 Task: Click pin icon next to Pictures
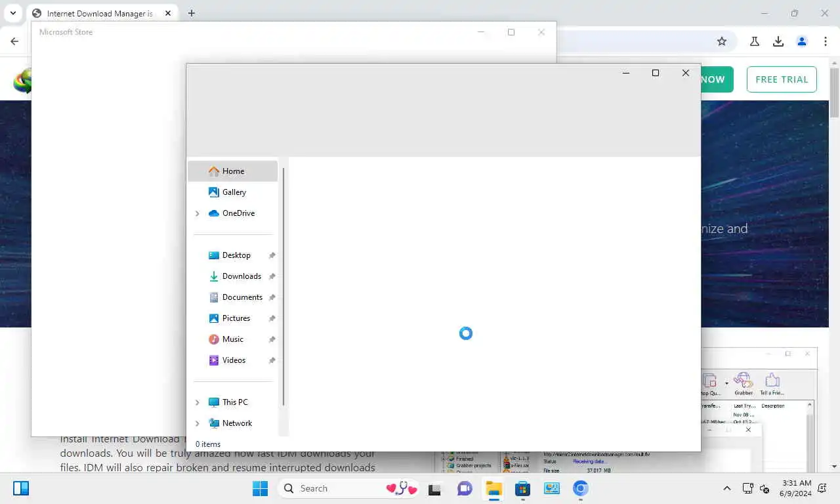coord(272,318)
